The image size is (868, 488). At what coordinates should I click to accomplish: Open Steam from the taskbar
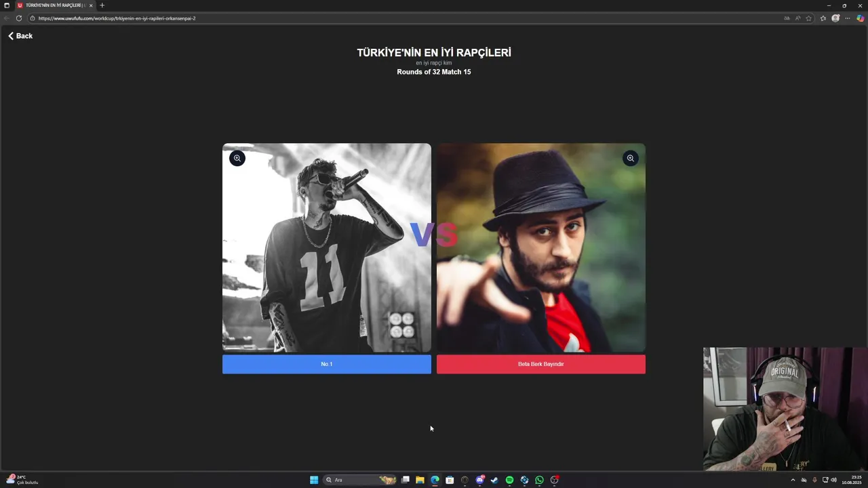click(x=494, y=480)
